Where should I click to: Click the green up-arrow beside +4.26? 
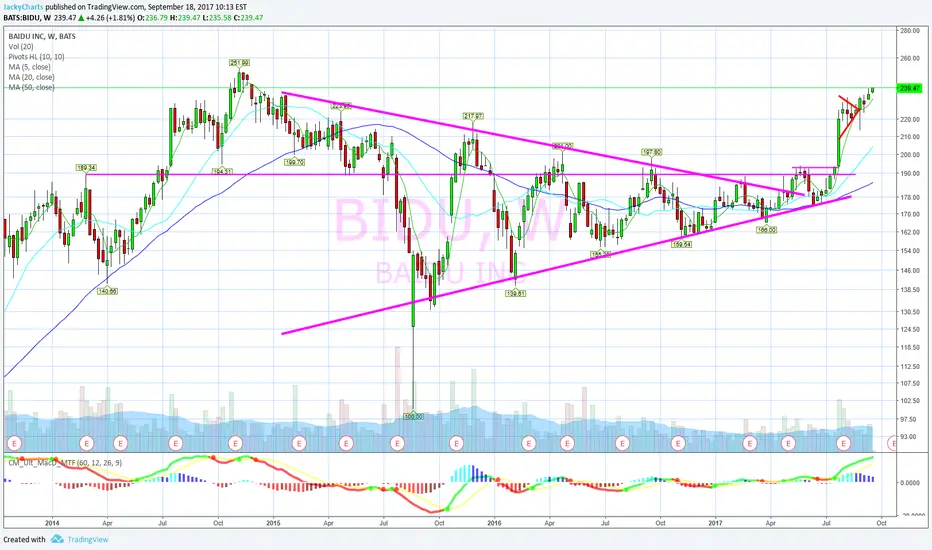coord(81,18)
